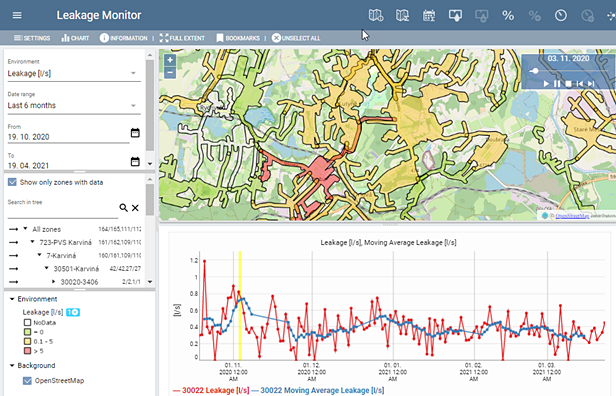Open Settings in the toolbar
The image size is (616, 396).
click(x=32, y=38)
